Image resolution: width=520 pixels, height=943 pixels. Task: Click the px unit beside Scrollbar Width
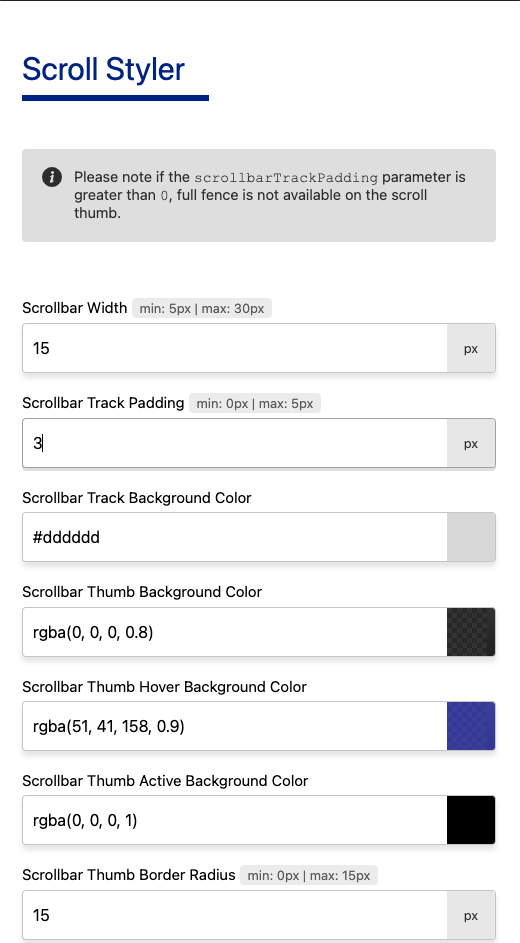[x=471, y=348]
